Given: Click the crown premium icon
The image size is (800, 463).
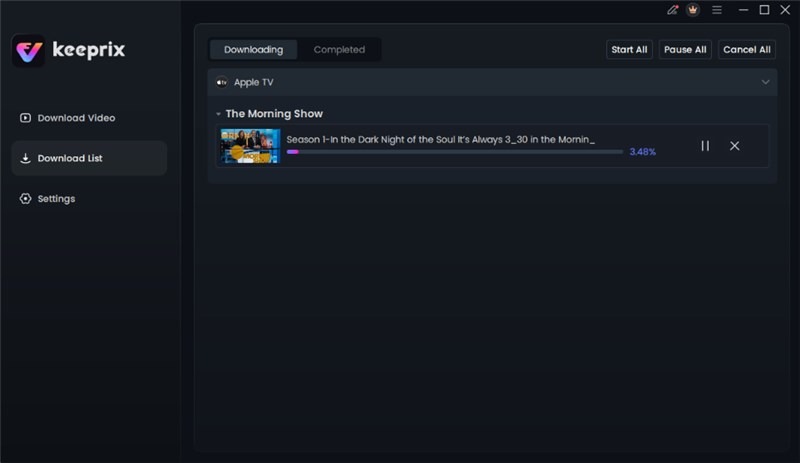Looking at the screenshot, I should pyautogui.click(x=693, y=10).
